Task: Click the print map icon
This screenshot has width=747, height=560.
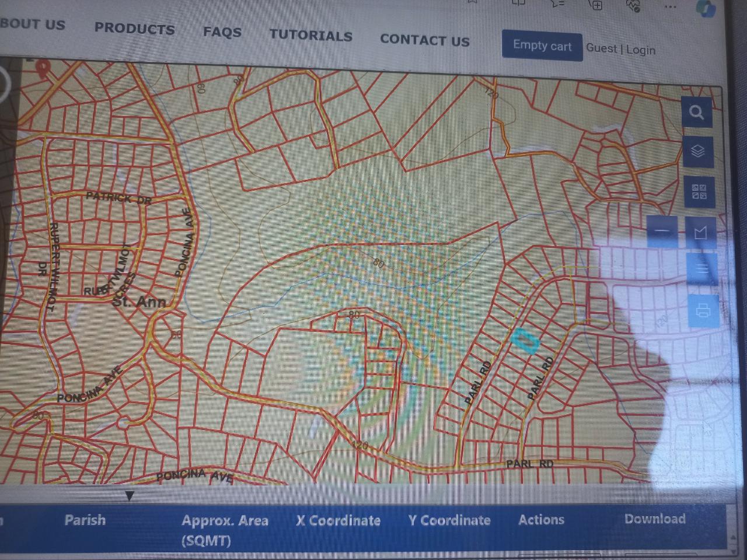Action: point(703,310)
